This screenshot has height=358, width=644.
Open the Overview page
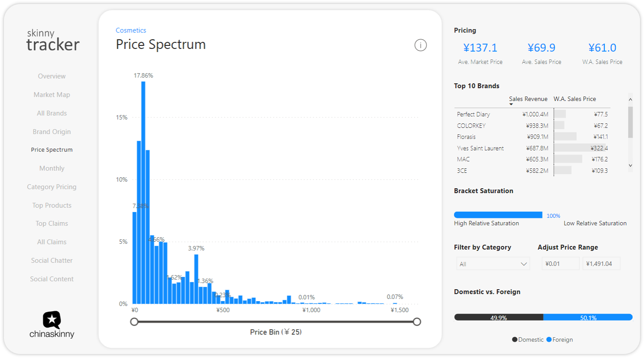point(52,76)
